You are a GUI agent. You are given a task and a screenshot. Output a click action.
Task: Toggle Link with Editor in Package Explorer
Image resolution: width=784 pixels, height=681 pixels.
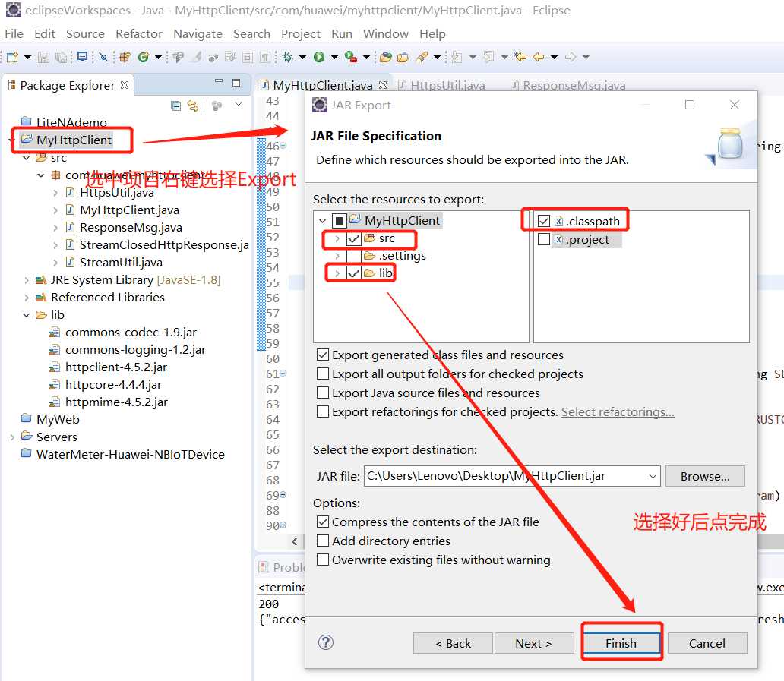coord(192,106)
